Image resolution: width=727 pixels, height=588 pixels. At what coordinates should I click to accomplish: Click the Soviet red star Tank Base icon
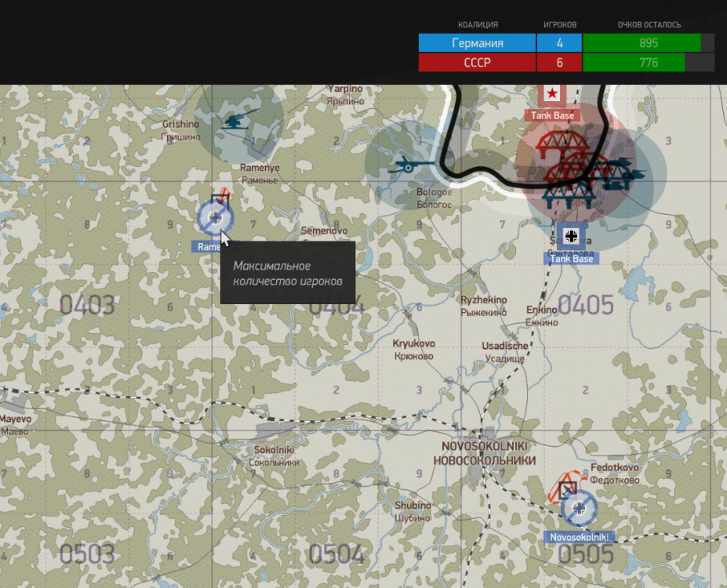pyautogui.click(x=552, y=94)
